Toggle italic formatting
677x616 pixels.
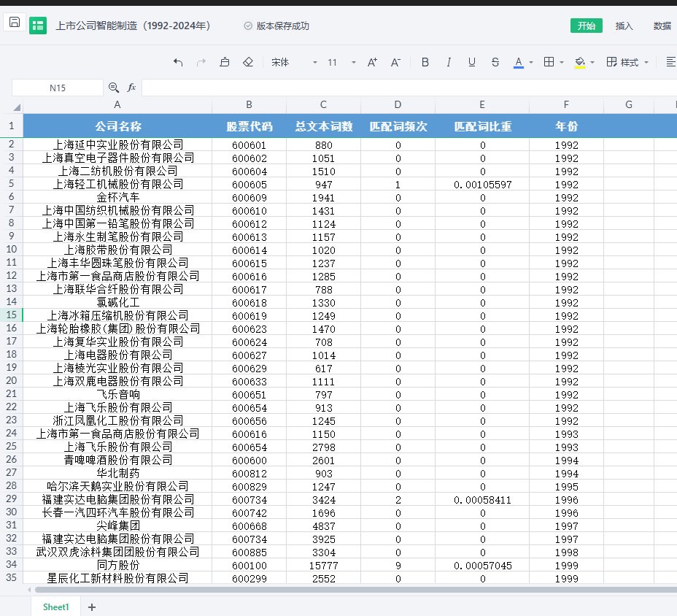click(449, 63)
